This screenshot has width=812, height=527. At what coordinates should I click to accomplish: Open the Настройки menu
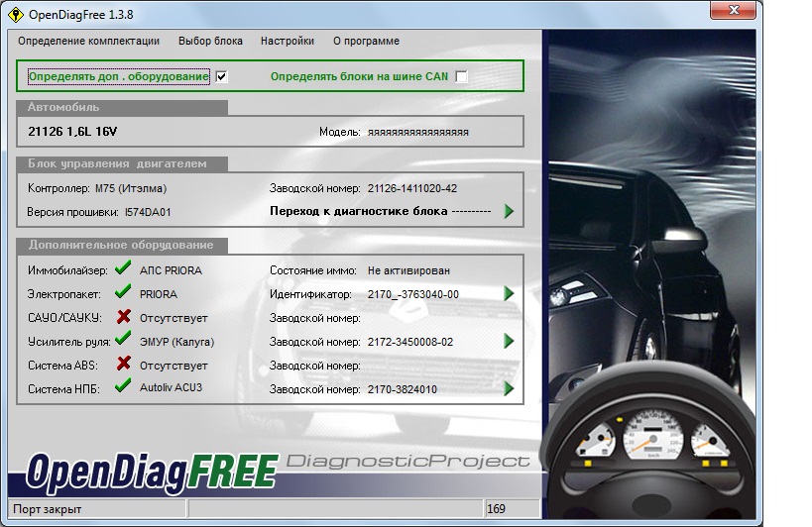coord(288,41)
